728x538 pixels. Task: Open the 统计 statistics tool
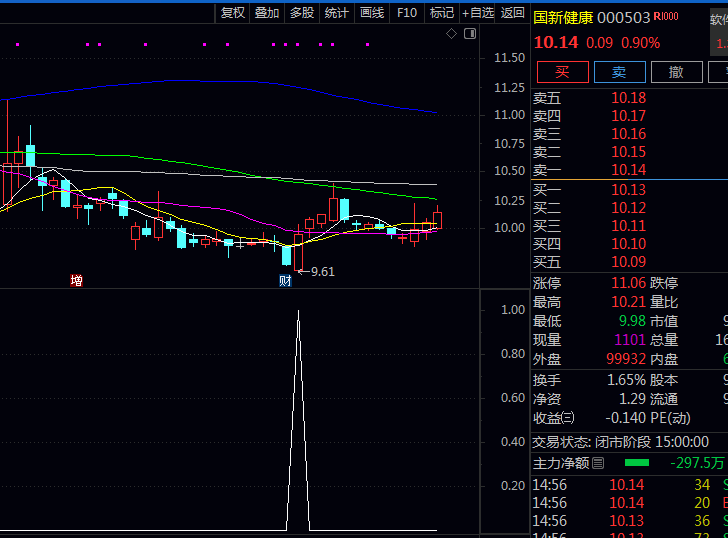[x=337, y=13]
